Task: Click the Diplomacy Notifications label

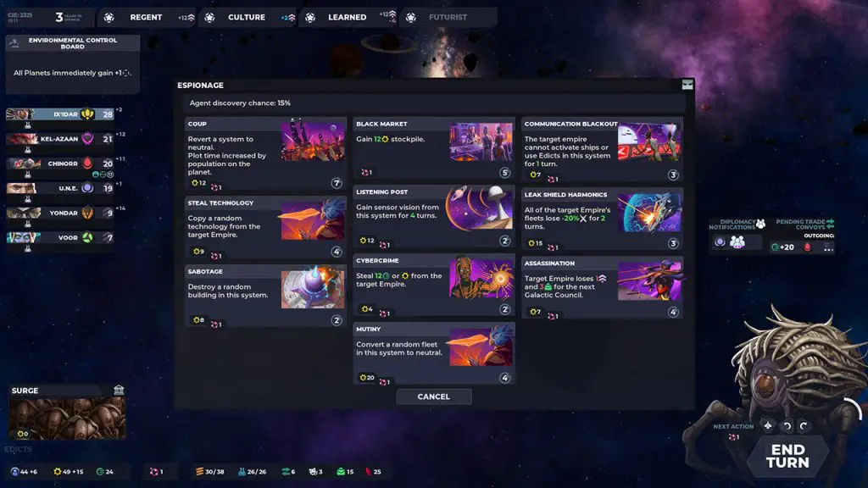Action: coord(732,224)
